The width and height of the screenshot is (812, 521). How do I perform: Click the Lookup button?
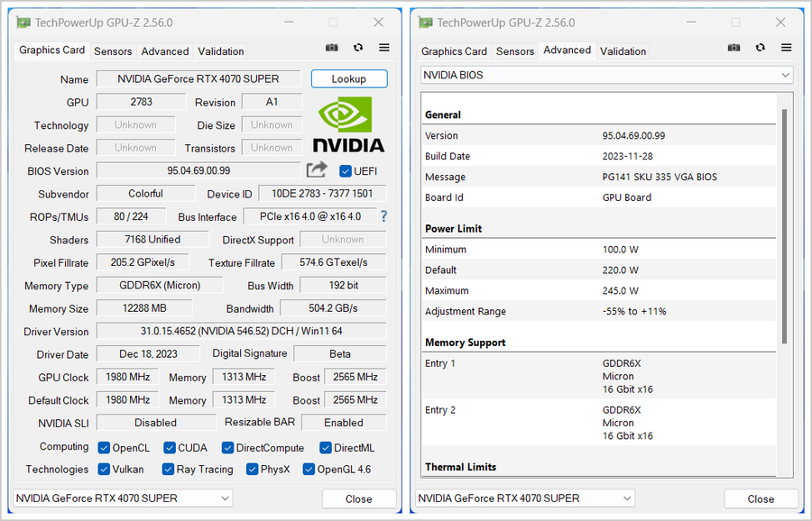tap(348, 79)
